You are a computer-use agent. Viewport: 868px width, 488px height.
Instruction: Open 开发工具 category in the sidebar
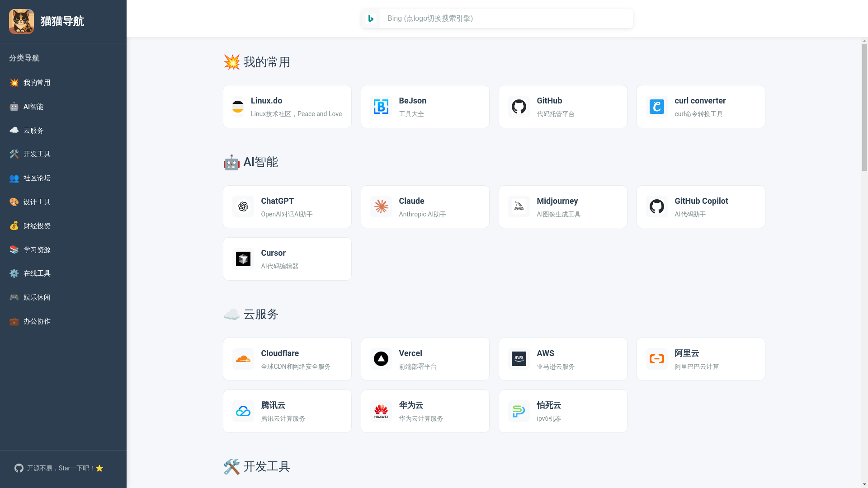pyautogui.click(x=63, y=154)
